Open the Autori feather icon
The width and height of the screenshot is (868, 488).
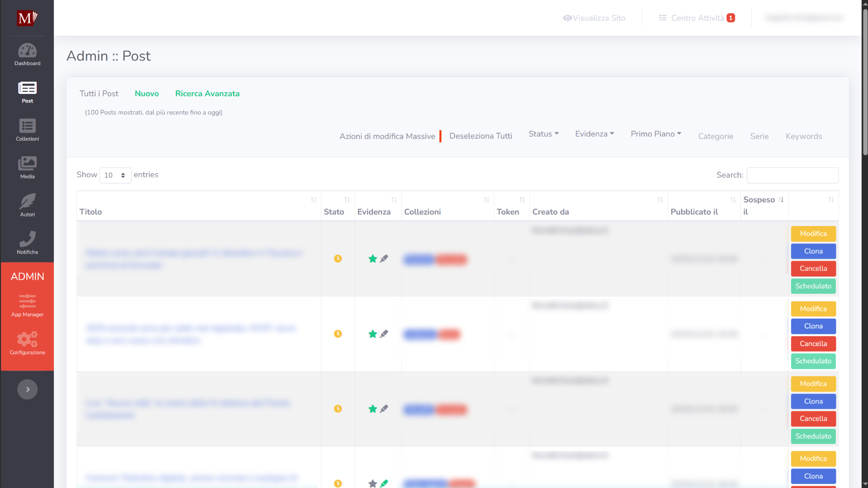27,202
